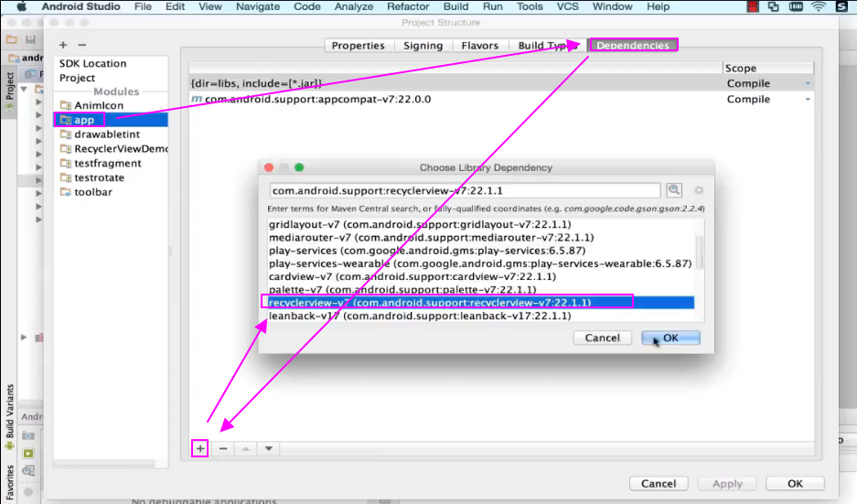Expand the top project tree node
This screenshot has width=857, height=504.
(x=24, y=89)
